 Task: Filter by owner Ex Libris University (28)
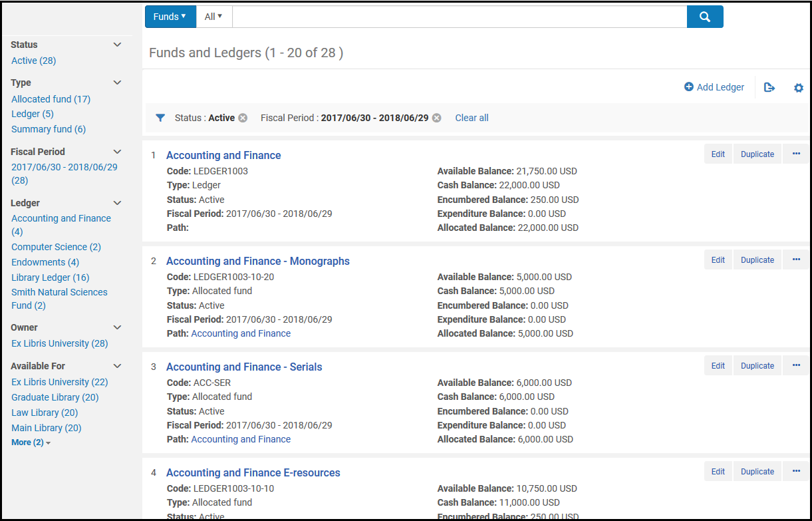click(x=59, y=343)
